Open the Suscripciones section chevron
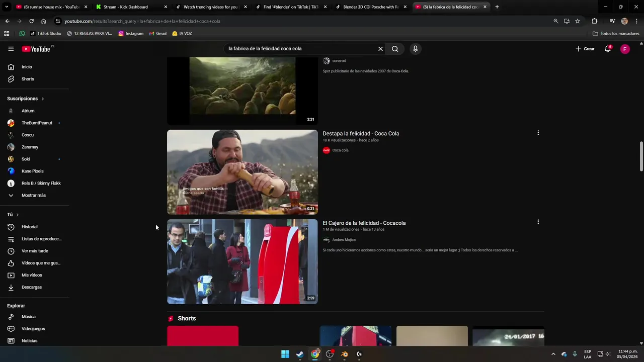644x362 pixels. click(43, 99)
